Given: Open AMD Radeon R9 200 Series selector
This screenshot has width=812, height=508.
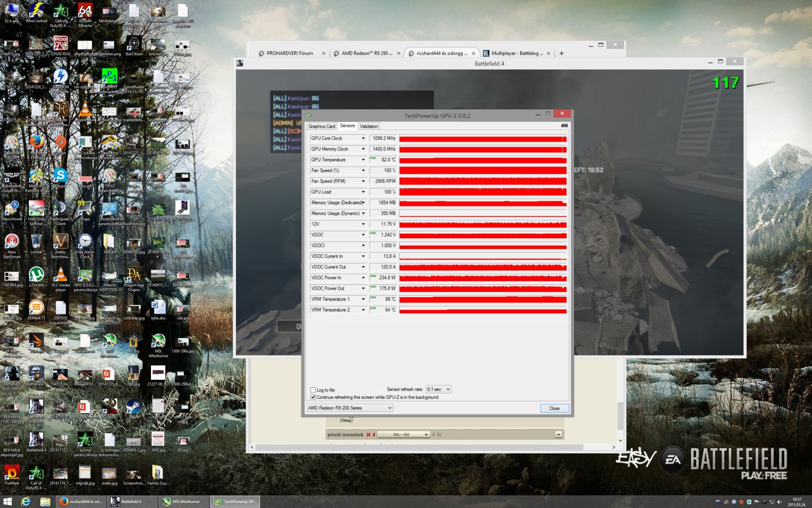Looking at the screenshot, I should pyautogui.click(x=350, y=408).
